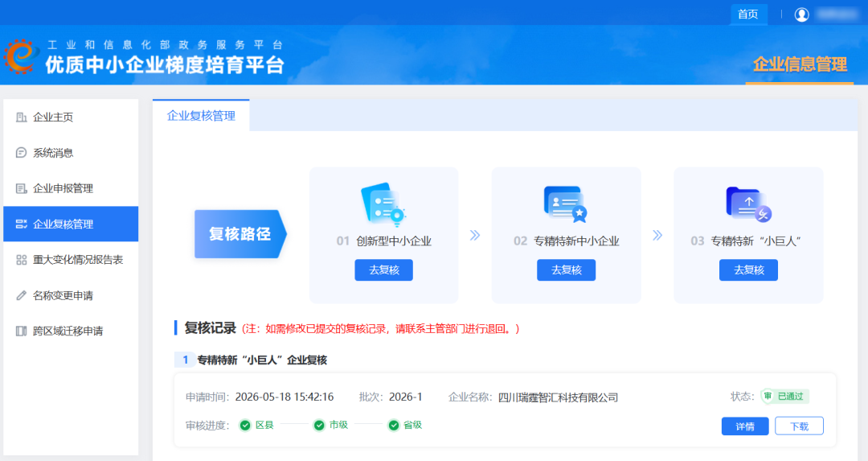Open 跨区域迁移申请 in sidebar

point(71,331)
